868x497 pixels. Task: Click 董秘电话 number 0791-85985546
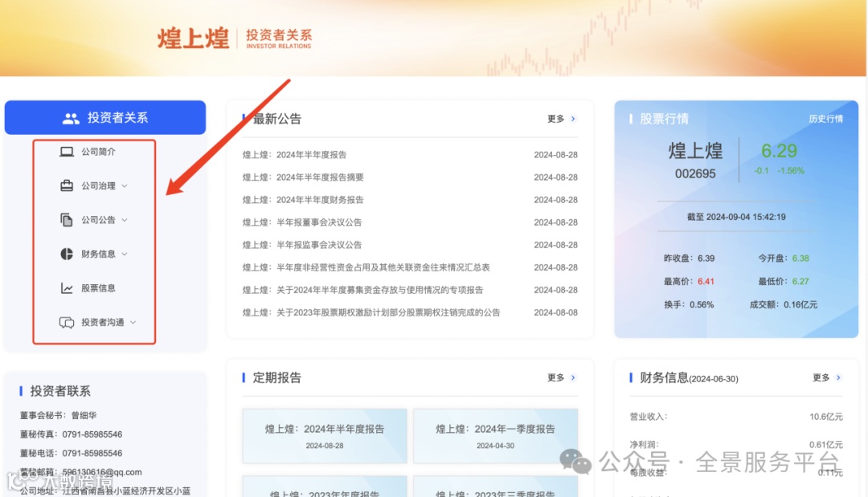[92, 454]
